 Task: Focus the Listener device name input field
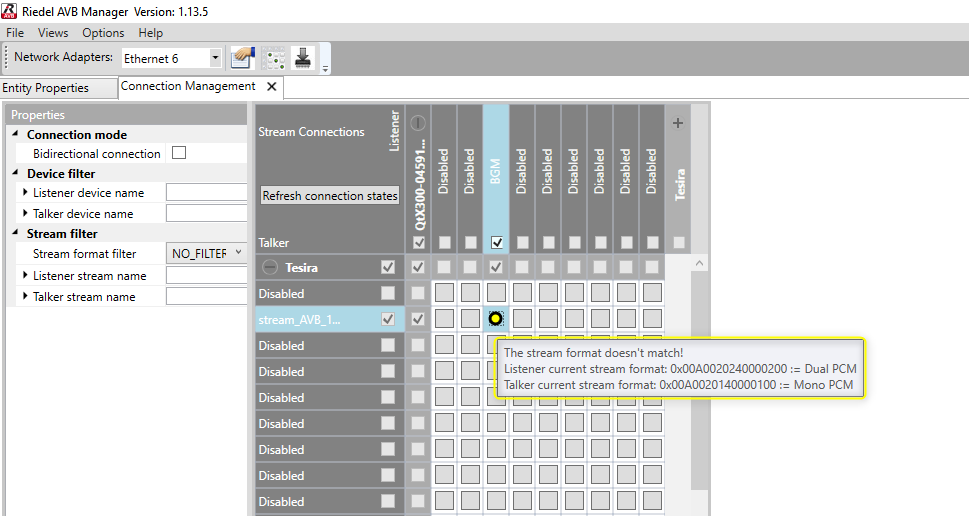coord(206,192)
